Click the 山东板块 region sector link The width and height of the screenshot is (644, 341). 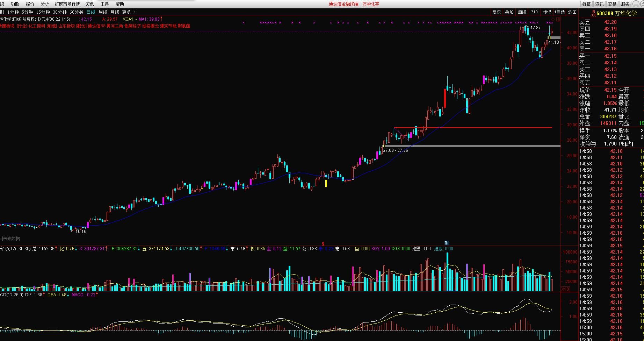pyautogui.click(x=66, y=26)
